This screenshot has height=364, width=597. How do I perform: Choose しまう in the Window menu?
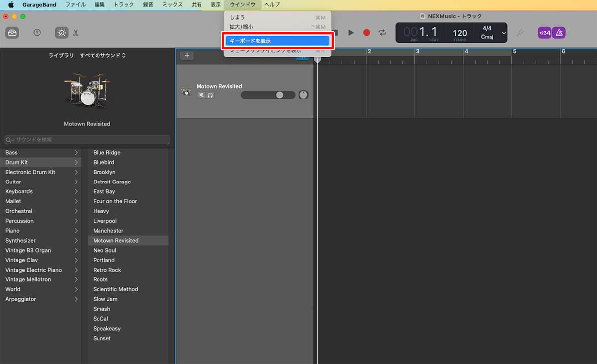(x=277, y=17)
